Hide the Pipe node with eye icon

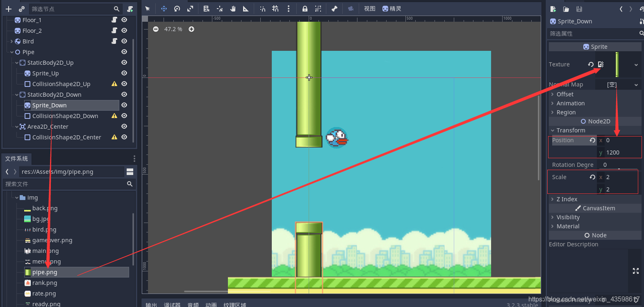click(124, 52)
